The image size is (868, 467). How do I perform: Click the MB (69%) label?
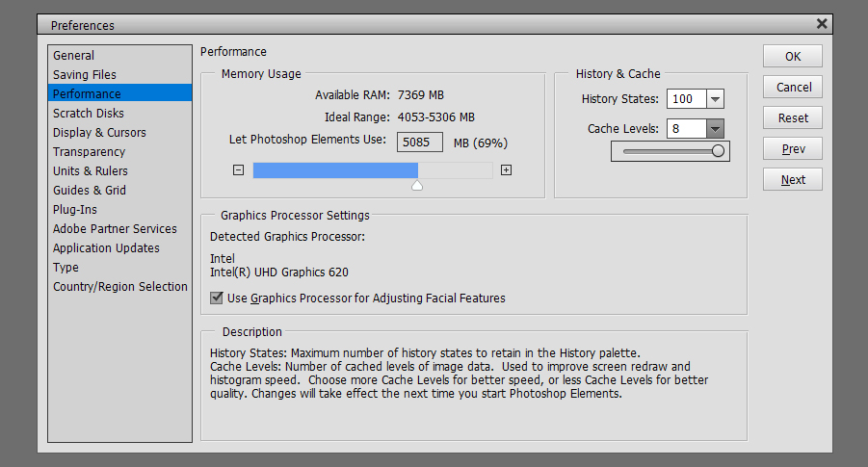click(x=481, y=143)
